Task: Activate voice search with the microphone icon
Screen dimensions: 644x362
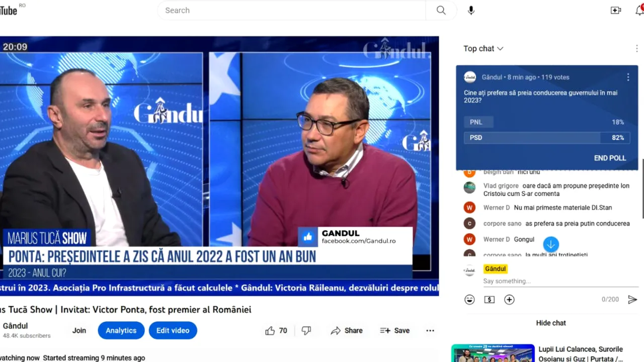Action: 471,10
